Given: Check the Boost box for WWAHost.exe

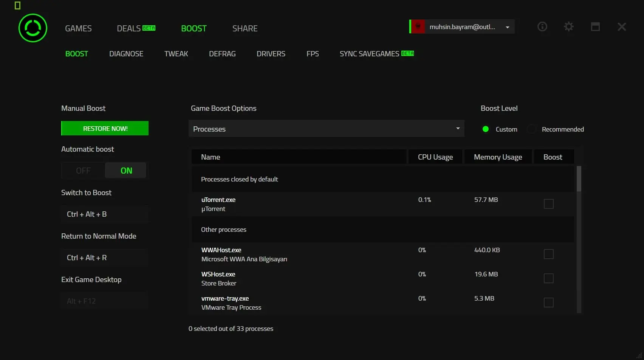Looking at the screenshot, I should point(549,254).
